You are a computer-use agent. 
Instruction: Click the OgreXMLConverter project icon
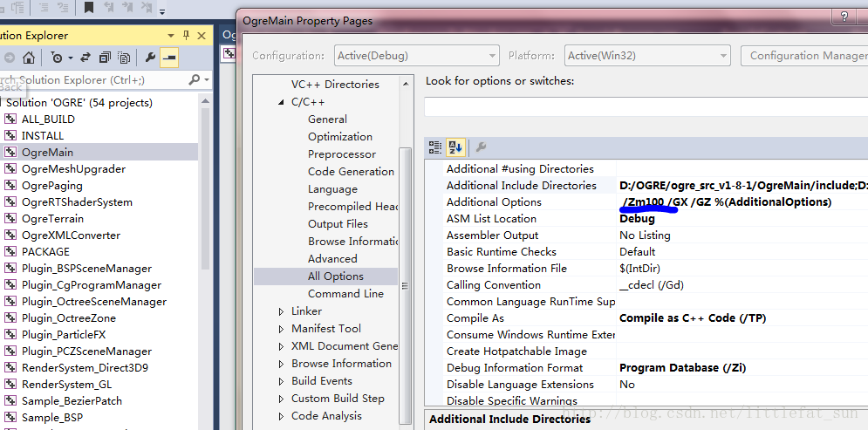point(10,235)
